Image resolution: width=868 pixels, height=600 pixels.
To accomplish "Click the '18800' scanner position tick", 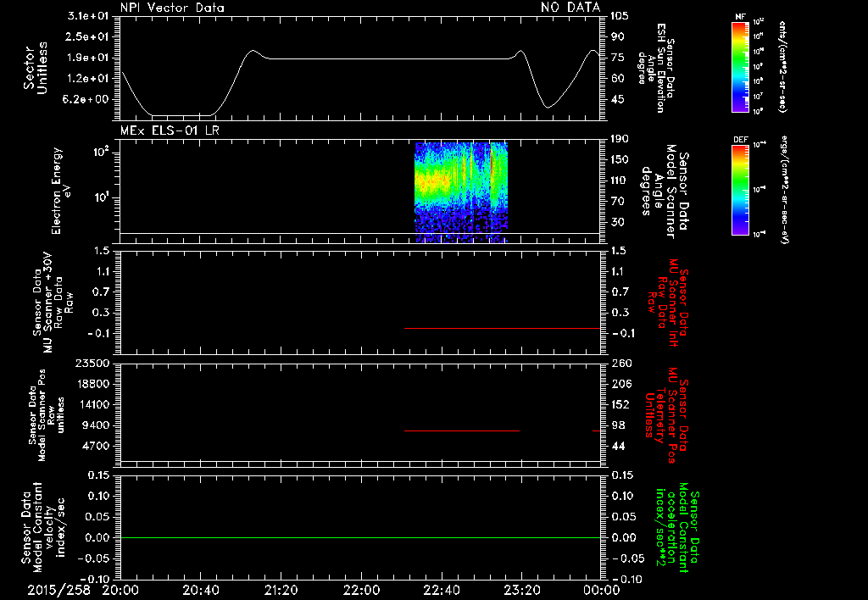I will coord(92,384).
